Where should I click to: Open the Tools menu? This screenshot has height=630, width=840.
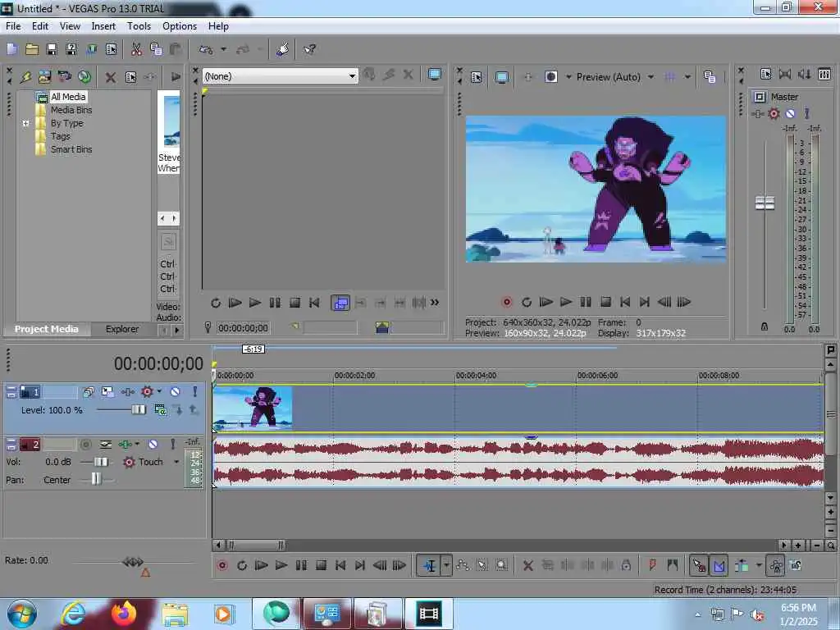139,25
